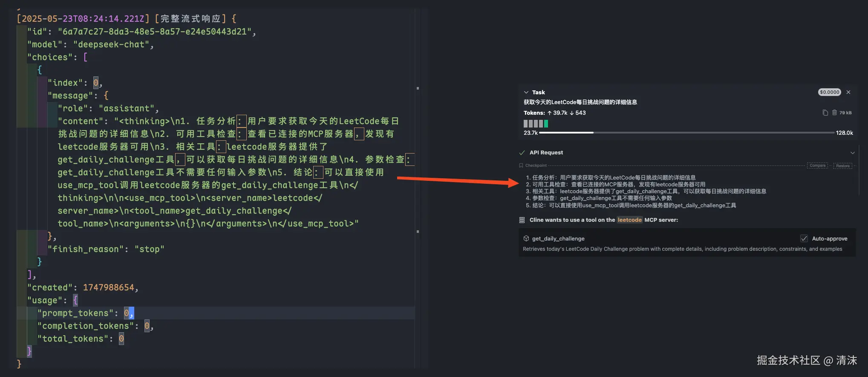The height and width of the screenshot is (377, 868).
Task: Click the green token usage block
Action: click(546, 124)
